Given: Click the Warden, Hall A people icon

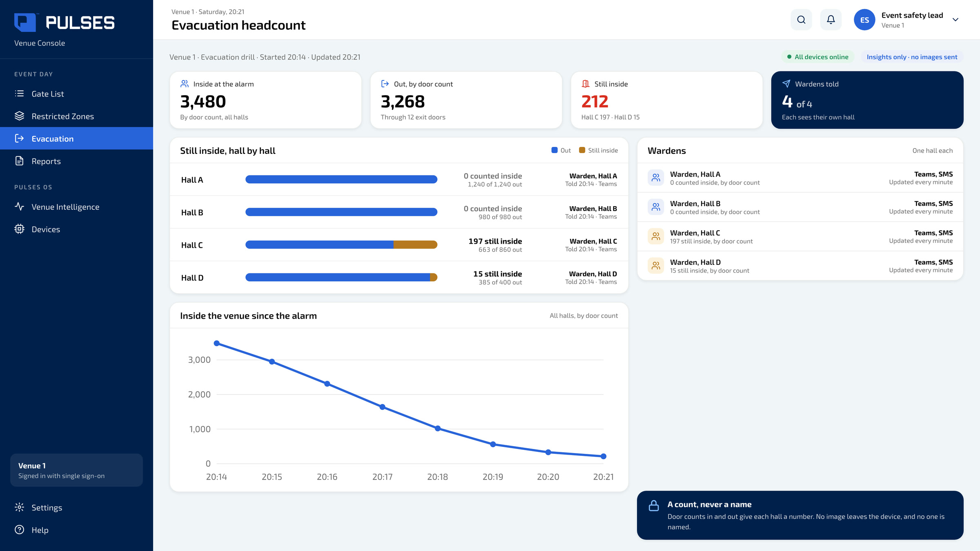Looking at the screenshot, I should [656, 178].
